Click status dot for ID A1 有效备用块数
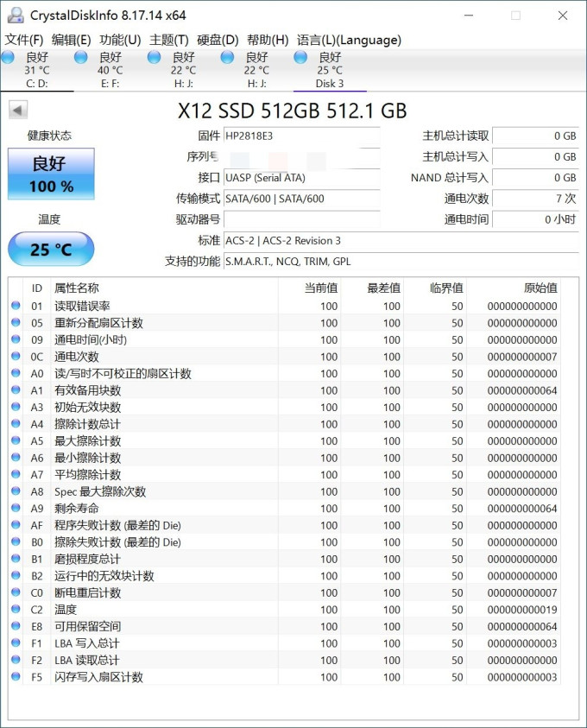The height and width of the screenshot is (728, 587). coord(16,390)
